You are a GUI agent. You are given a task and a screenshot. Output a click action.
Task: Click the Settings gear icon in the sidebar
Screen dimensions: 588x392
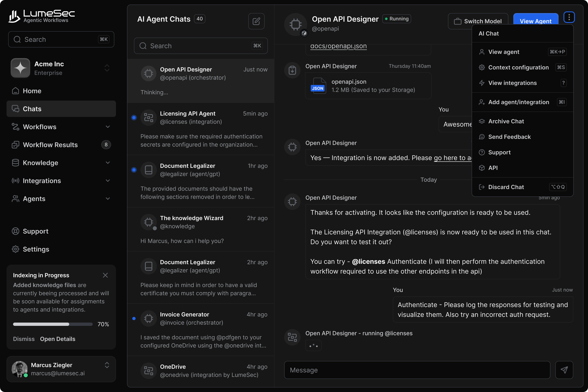pos(16,249)
